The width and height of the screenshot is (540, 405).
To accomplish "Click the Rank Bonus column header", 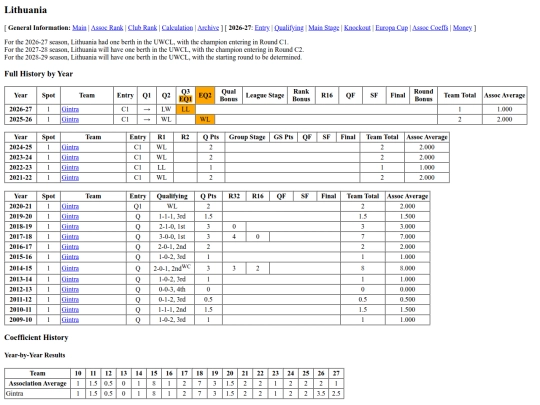I will point(301,95).
